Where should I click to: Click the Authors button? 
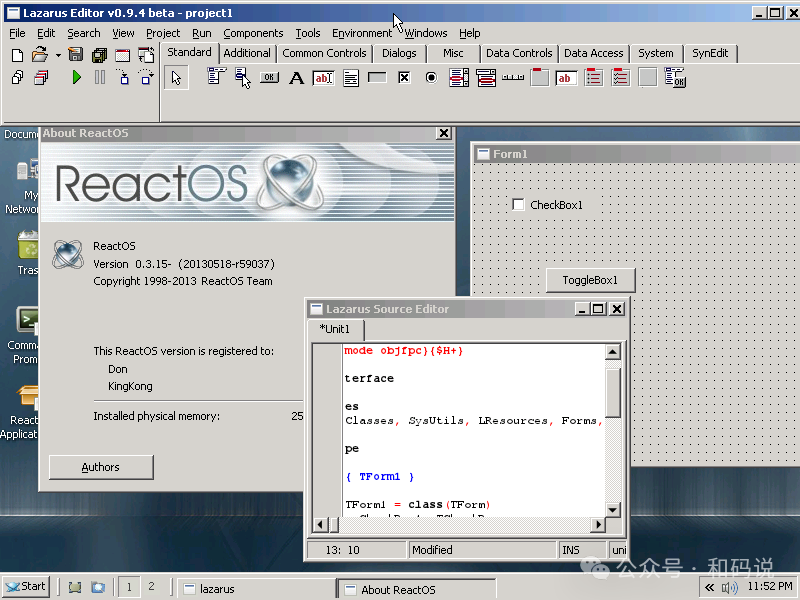[x=101, y=467]
